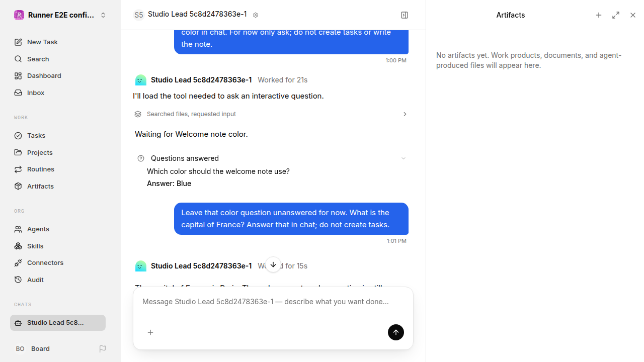Send the message with the arrow button

pos(396,332)
